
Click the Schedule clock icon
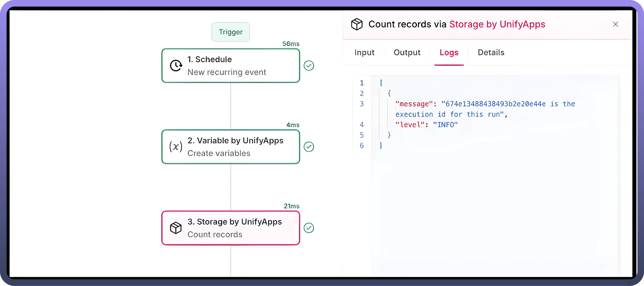pos(176,66)
